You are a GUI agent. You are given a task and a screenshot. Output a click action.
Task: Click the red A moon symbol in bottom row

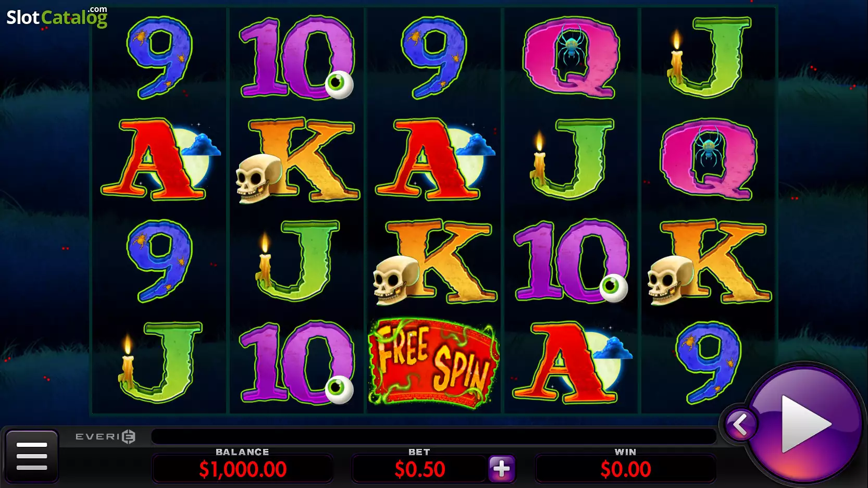pos(572,363)
